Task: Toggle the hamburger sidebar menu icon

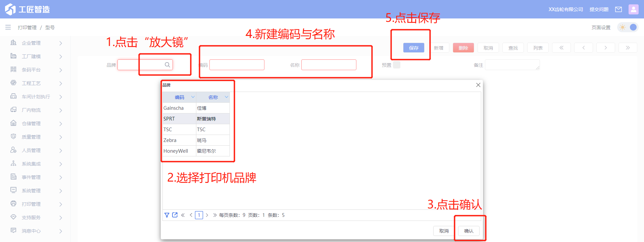Action: click(8, 27)
